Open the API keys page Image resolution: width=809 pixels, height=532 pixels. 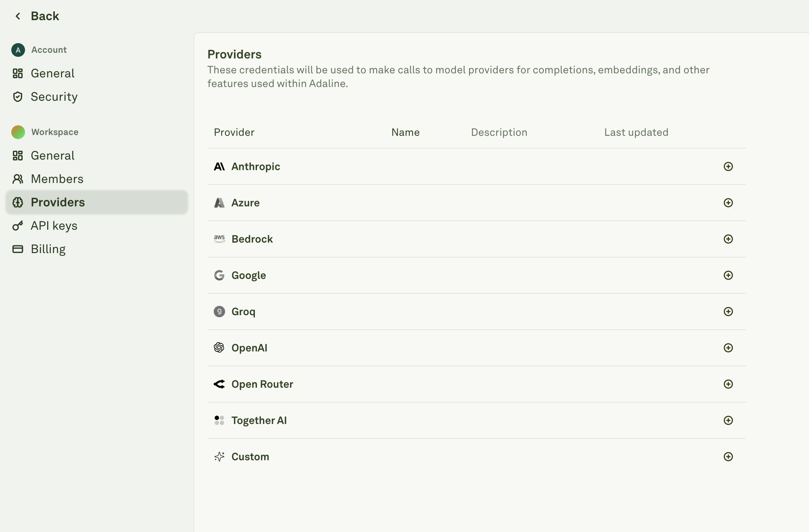[x=97, y=226]
